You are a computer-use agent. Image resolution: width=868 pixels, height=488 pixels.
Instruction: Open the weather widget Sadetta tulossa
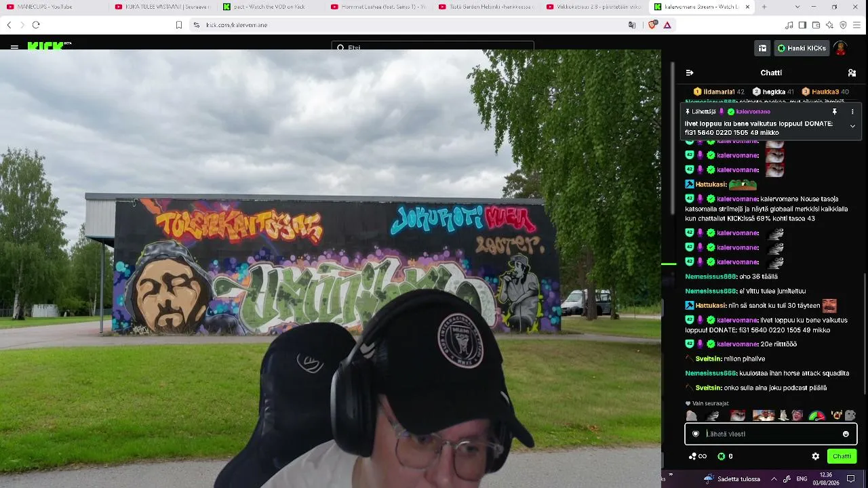[732, 479]
